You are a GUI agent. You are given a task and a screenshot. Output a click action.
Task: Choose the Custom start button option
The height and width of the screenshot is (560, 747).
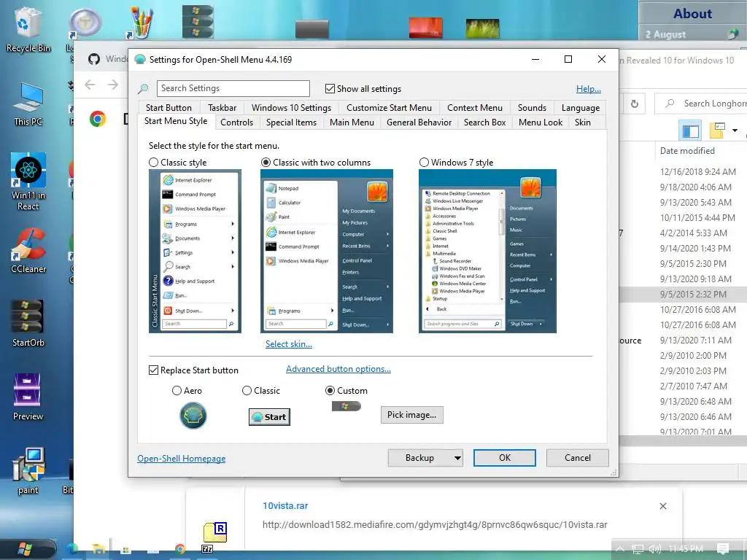click(330, 391)
